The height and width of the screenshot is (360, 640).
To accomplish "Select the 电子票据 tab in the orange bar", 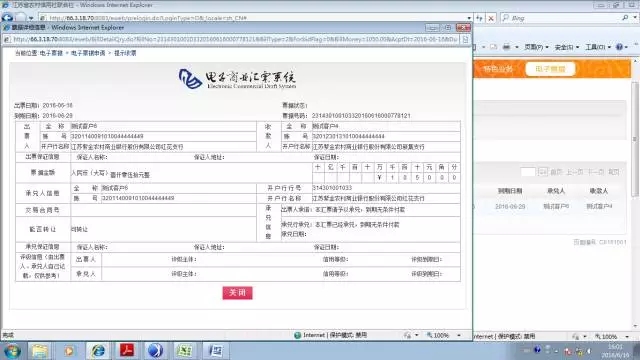I will pos(550,69).
